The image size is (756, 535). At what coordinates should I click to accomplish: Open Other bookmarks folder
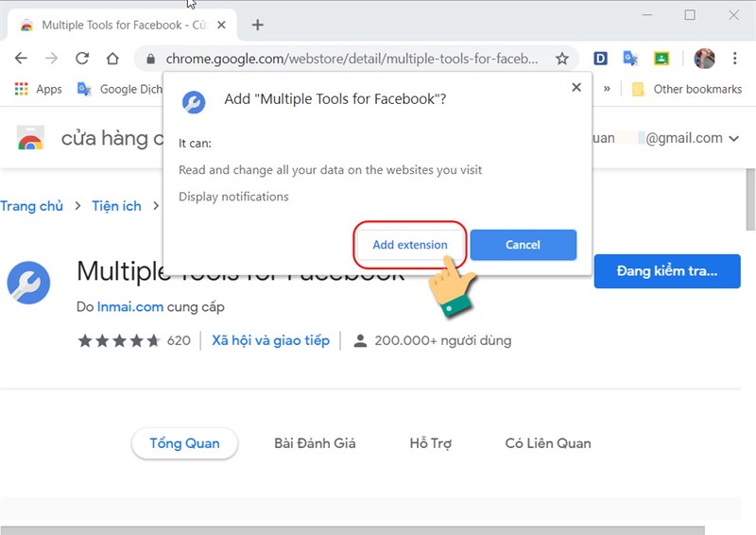[687, 89]
